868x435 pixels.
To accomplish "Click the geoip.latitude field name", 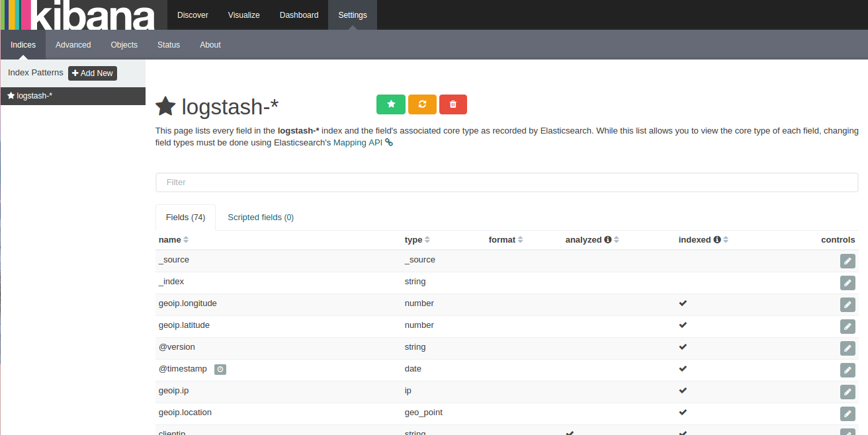I will click(x=184, y=325).
